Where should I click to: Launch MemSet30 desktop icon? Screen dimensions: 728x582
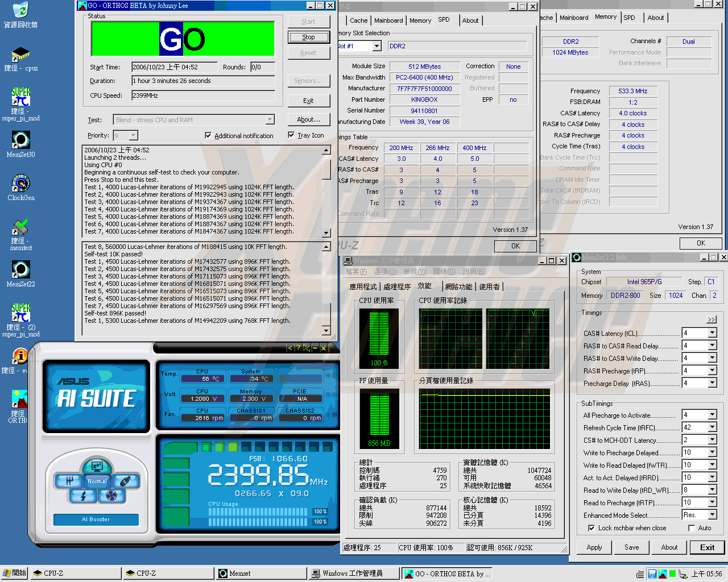tap(20, 144)
